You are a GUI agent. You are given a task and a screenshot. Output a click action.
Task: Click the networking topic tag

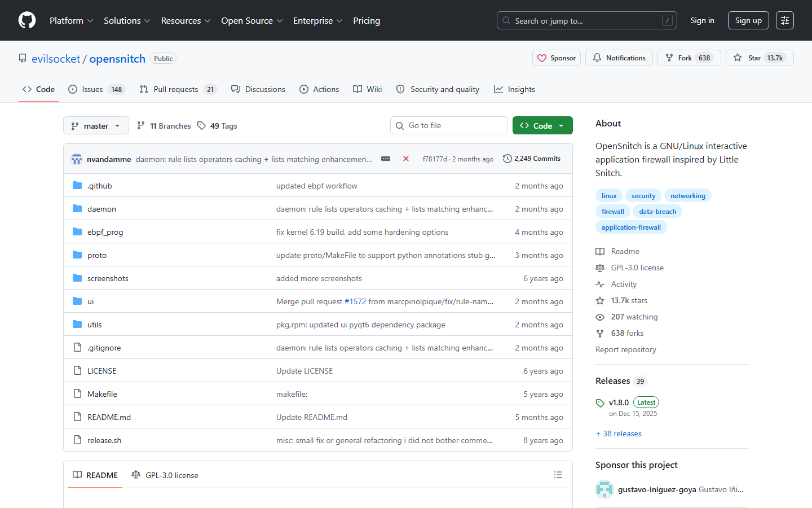(x=688, y=195)
